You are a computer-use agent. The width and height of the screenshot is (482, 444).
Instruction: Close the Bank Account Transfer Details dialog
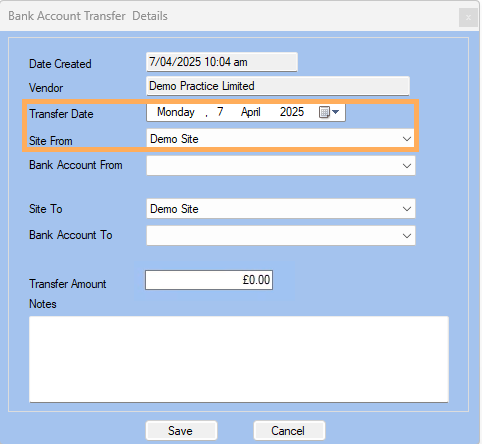tap(468, 18)
